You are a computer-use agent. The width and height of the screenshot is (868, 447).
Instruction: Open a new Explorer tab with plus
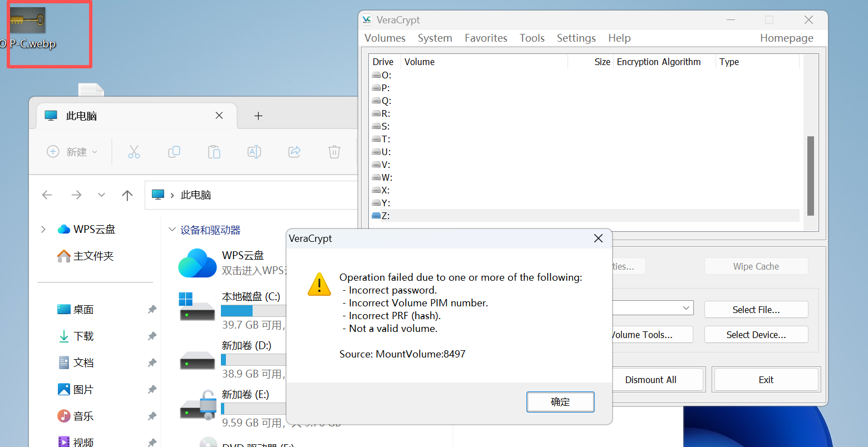pyautogui.click(x=258, y=116)
